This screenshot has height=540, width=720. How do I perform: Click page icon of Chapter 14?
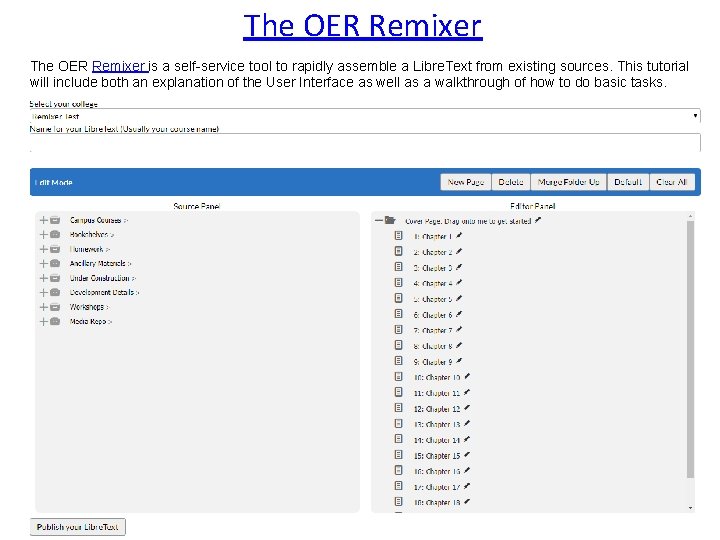pos(398,439)
